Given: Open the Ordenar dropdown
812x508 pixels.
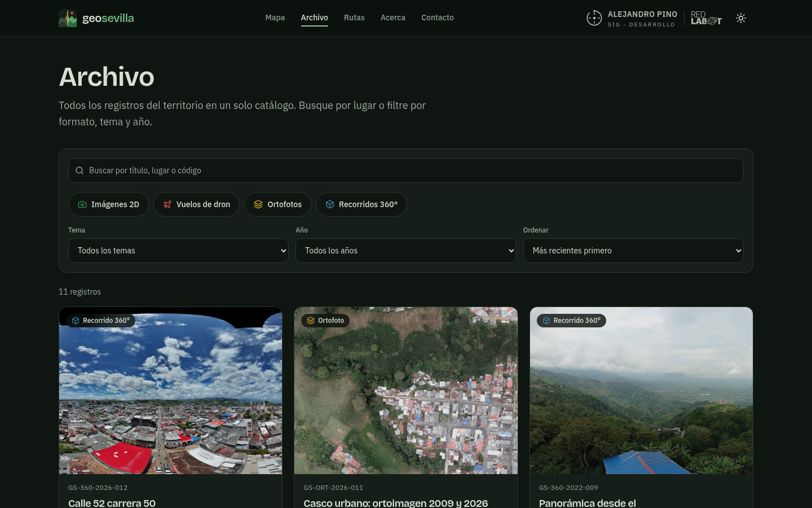Looking at the screenshot, I should point(633,251).
